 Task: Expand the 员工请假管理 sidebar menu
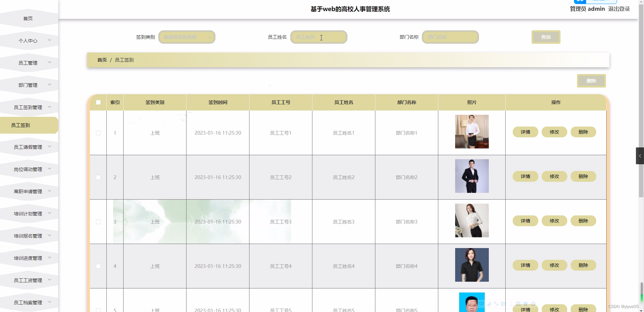[x=28, y=147]
